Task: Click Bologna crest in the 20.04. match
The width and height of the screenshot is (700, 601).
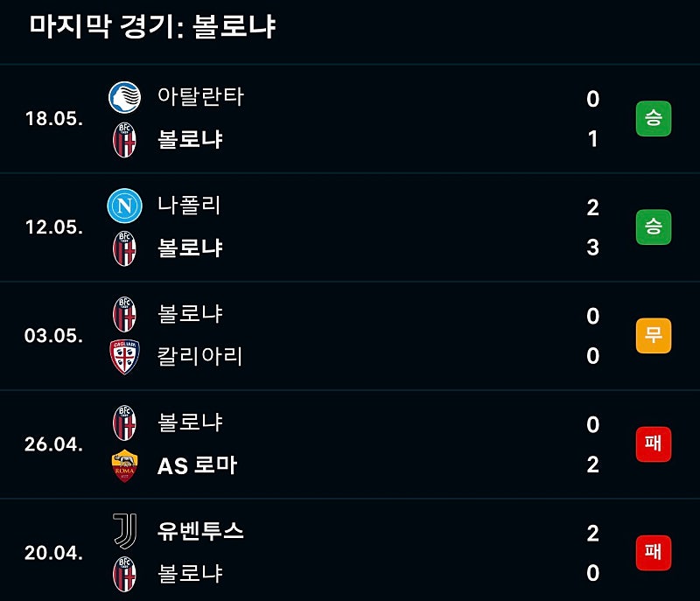Action: click(124, 574)
